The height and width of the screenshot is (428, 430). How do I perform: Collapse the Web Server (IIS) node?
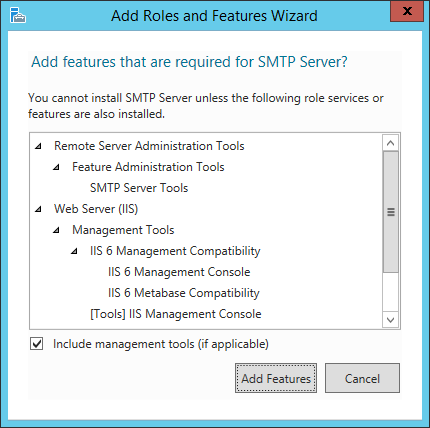(x=39, y=209)
